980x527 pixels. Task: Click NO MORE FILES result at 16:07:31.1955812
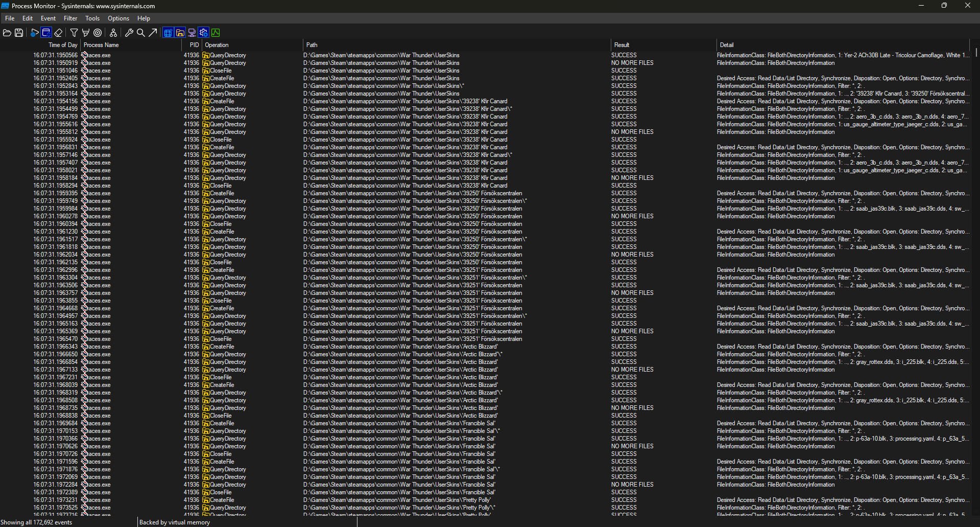[x=632, y=132]
